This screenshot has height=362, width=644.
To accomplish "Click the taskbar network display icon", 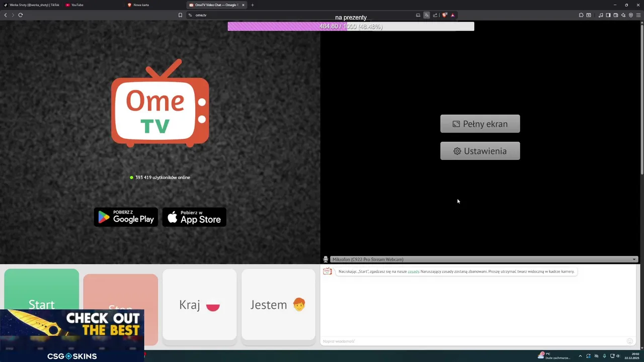I will (x=612, y=356).
